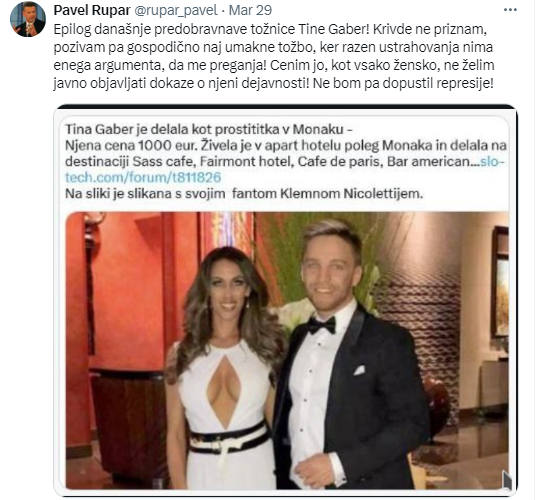Click the sentence Ne bom pa dopustil represije

pyautogui.click(x=403, y=83)
